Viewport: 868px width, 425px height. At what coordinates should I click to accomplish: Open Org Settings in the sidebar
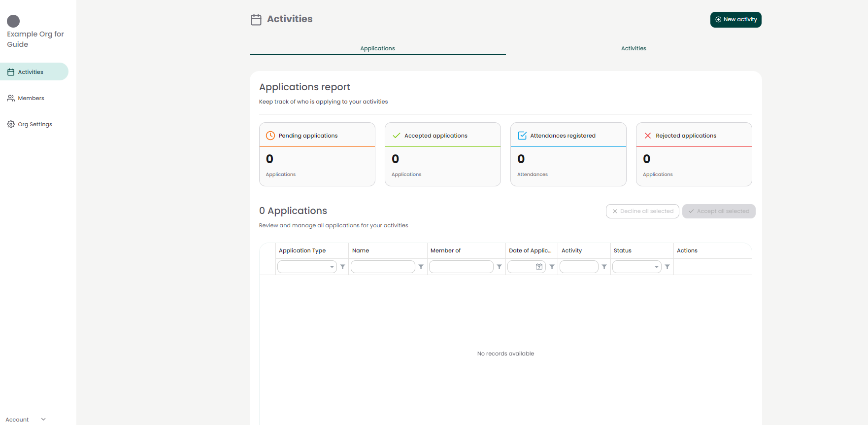34,124
